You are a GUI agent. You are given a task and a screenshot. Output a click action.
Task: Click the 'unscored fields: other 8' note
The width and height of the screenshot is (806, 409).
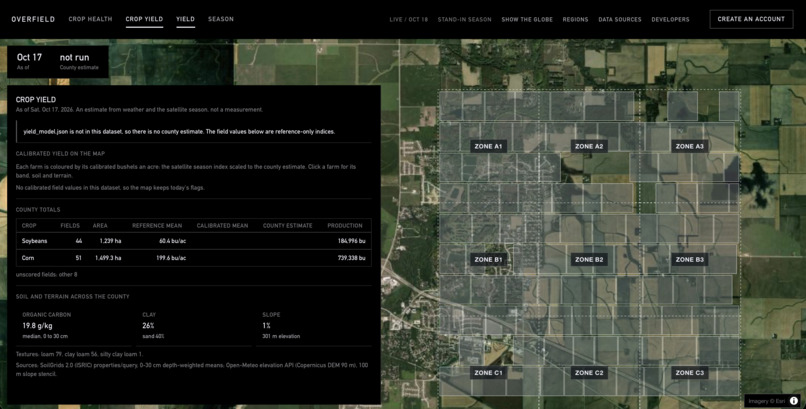click(x=47, y=274)
